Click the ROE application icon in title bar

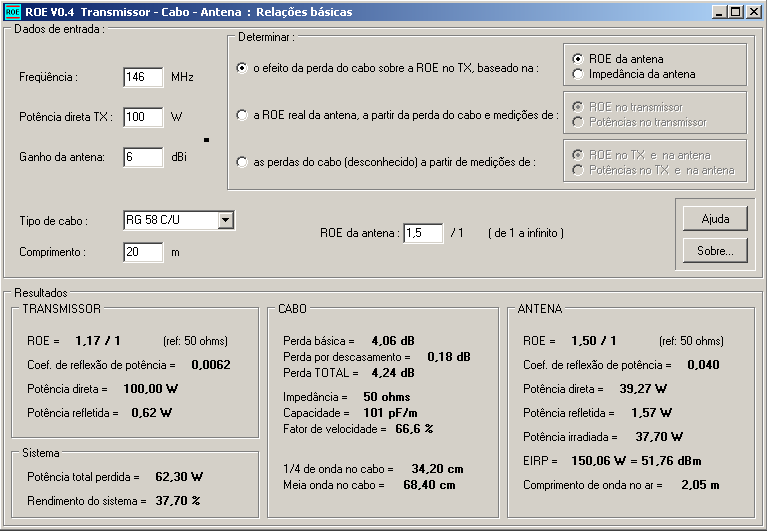point(12,12)
